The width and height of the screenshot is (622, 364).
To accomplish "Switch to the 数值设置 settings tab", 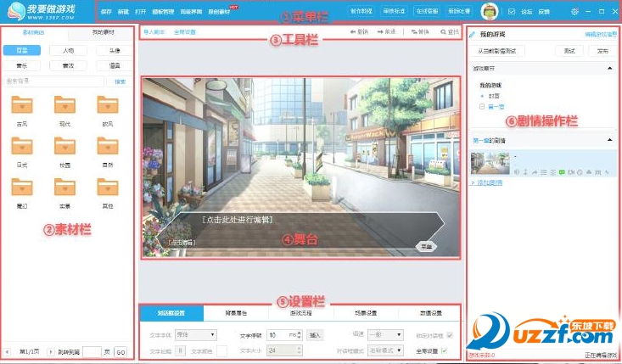I will (x=431, y=313).
